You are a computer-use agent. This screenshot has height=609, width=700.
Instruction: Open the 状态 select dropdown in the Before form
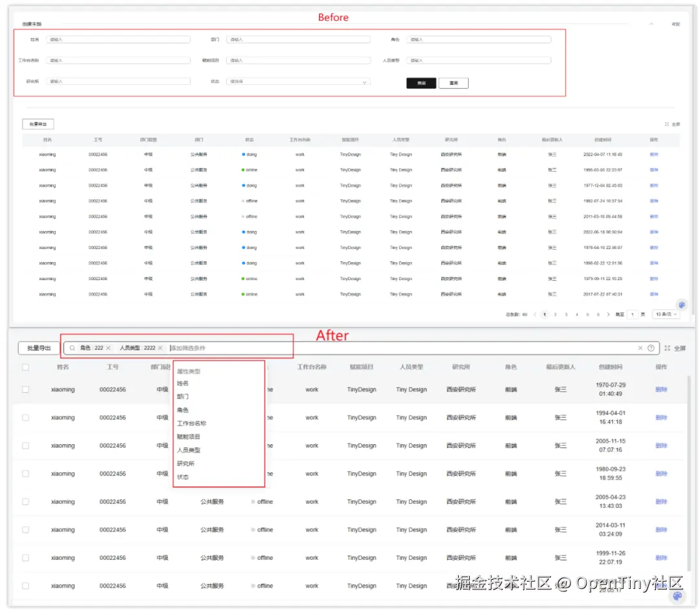click(298, 82)
